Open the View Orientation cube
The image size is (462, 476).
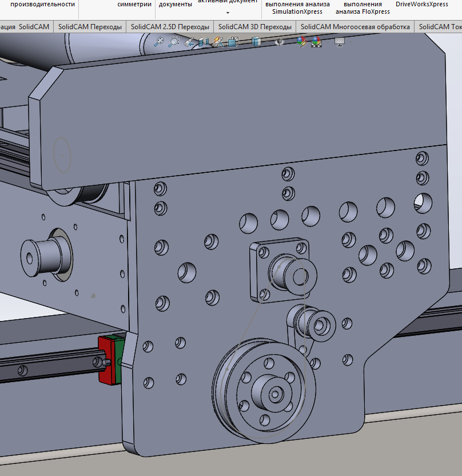pos(233,42)
